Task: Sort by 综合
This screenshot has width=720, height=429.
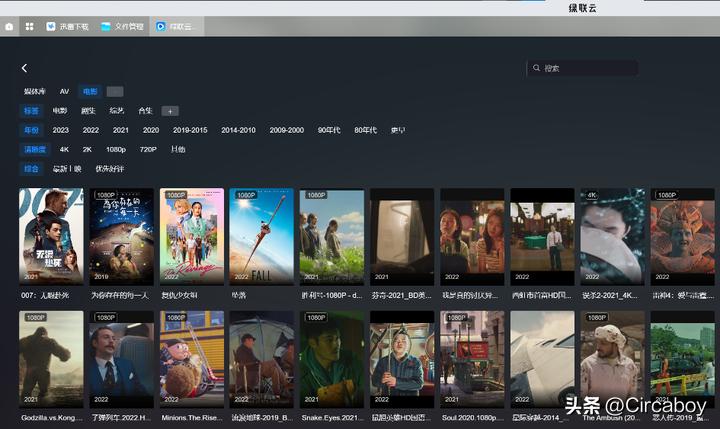Action: (31, 169)
